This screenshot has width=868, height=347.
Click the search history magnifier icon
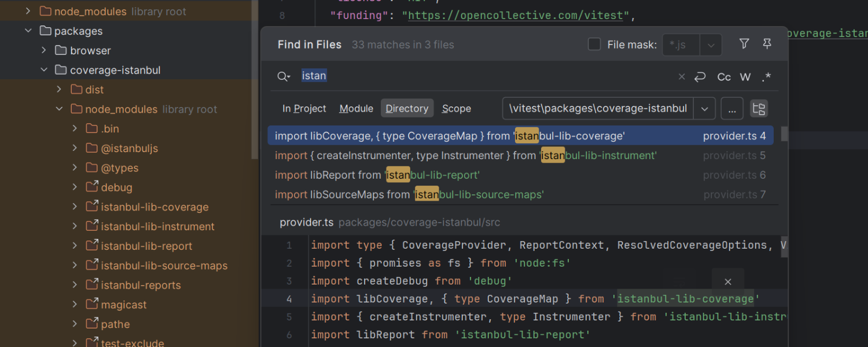point(283,76)
